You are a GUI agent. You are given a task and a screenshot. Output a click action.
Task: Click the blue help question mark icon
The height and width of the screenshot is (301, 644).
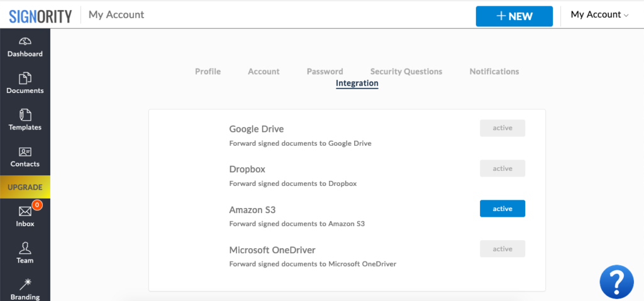click(x=616, y=282)
